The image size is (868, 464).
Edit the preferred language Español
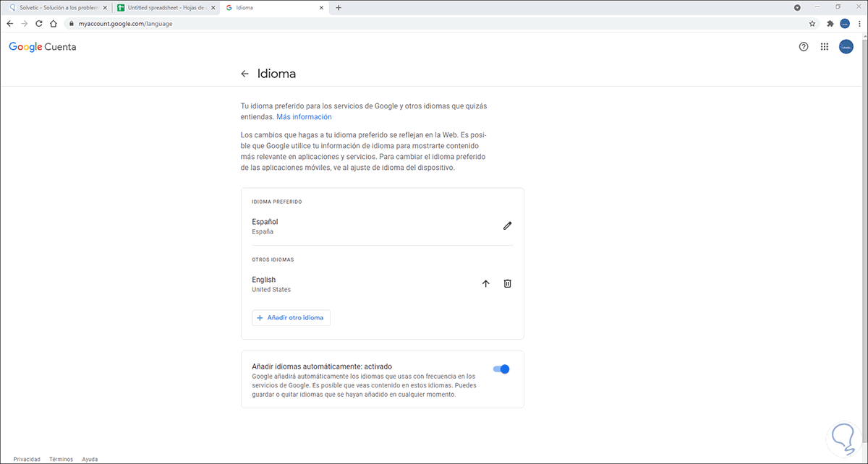coord(507,225)
